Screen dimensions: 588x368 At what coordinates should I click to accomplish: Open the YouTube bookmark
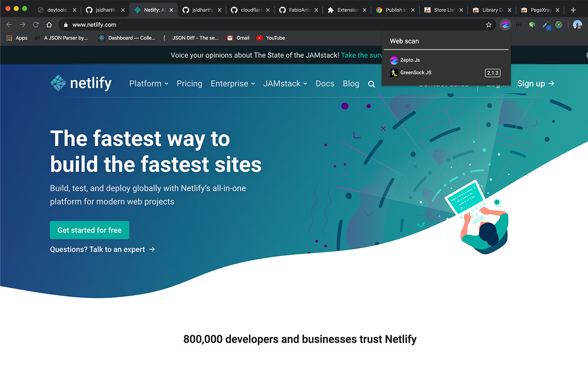[x=271, y=38]
